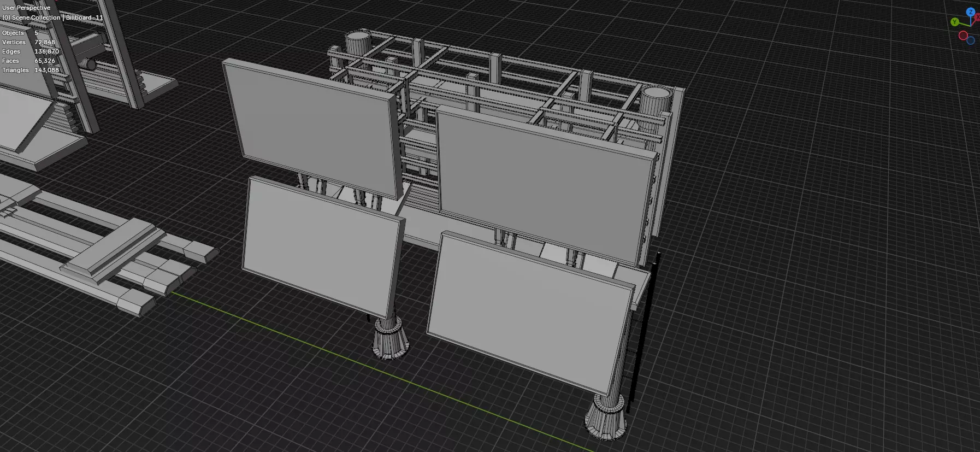
Task: Select the upper-right billboard panel in viewport
Action: [546, 186]
